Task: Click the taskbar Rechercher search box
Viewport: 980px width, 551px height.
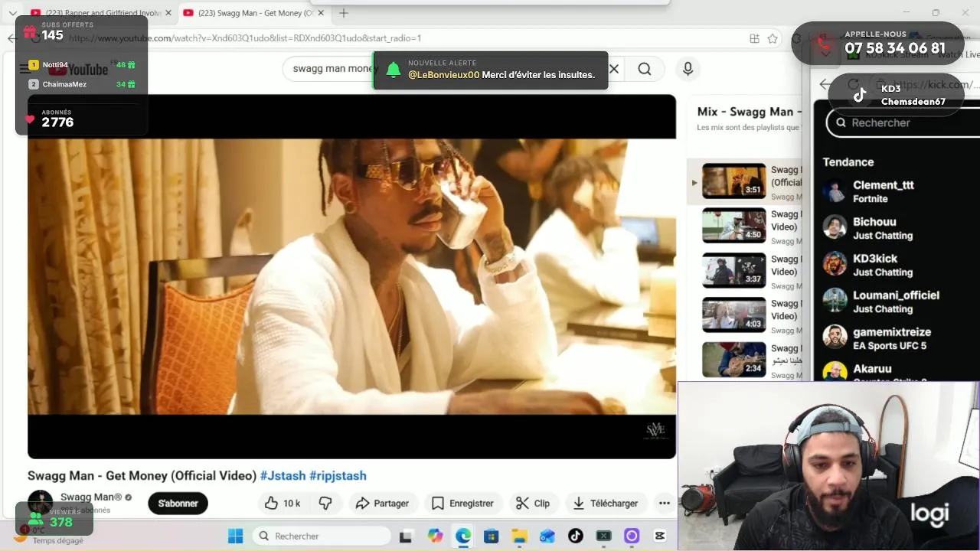Action: [322, 536]
